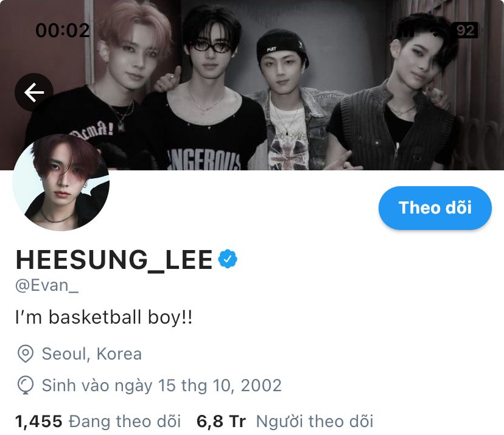
Task: Tap the Wi-Fi status icon
Action: click(435, 31)
